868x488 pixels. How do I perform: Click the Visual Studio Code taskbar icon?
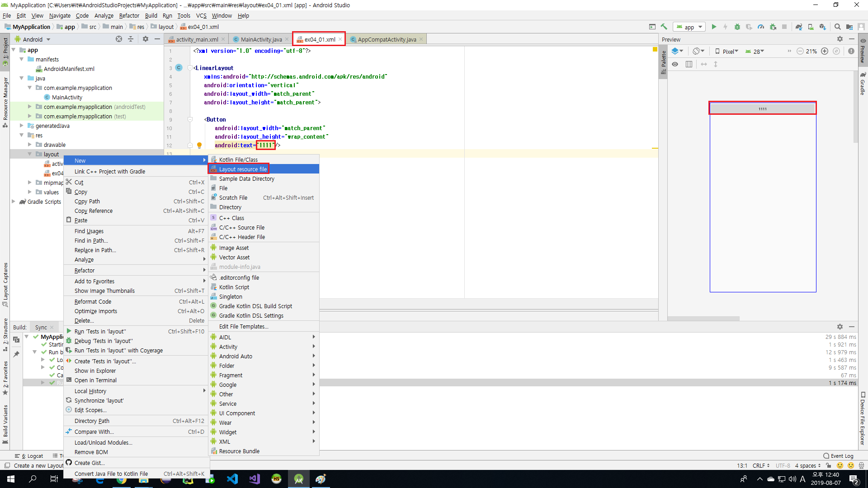232,479
